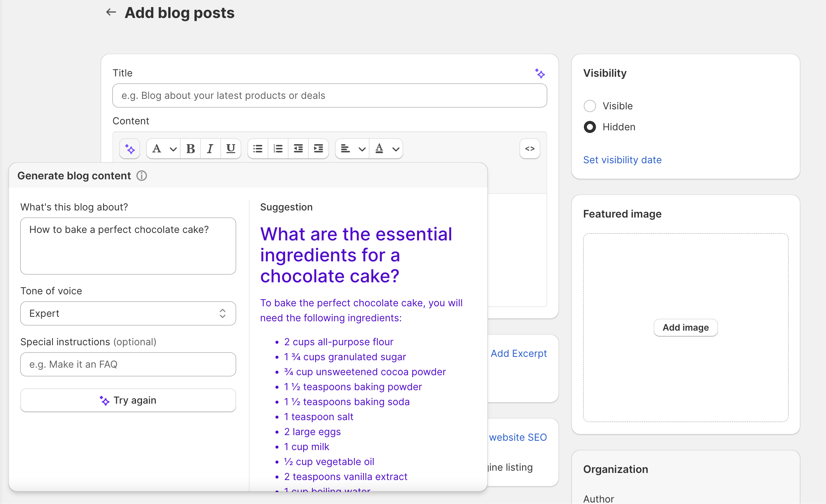Select the Visible visibility option
Viewport: 826px width, 504px height.
coord(590,106)
